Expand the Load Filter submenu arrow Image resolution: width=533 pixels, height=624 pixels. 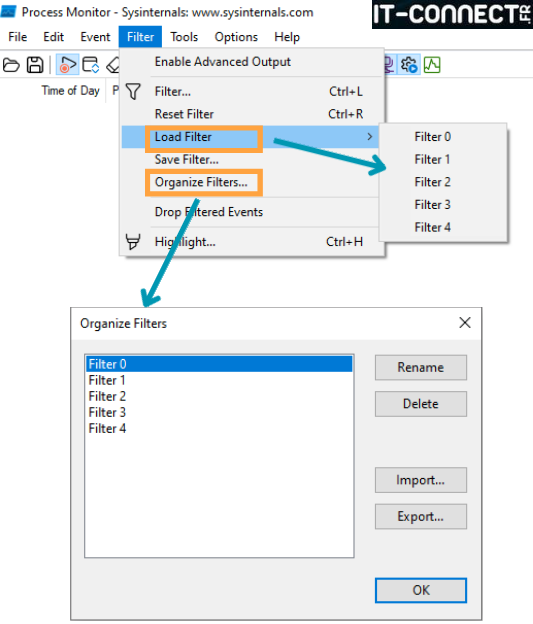(369, 136)
